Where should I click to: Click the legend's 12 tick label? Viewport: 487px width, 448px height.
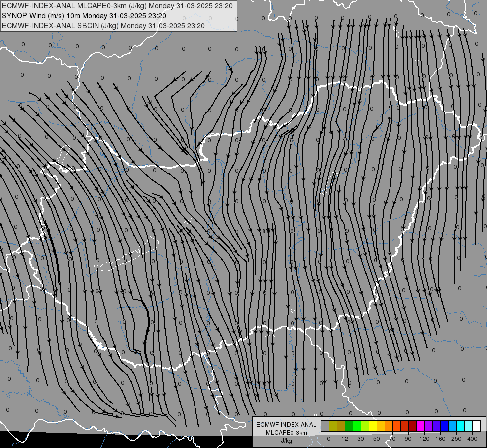344,439
